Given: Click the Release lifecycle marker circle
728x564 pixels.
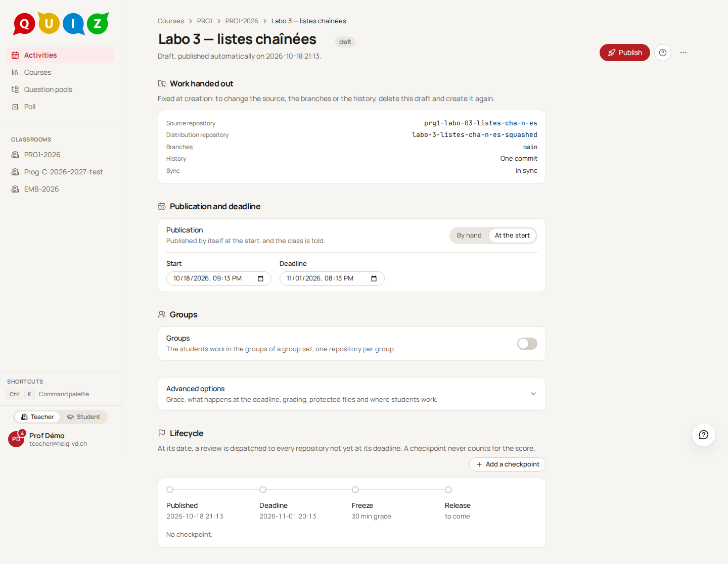Looking at the screenshot, I should 448,490.
